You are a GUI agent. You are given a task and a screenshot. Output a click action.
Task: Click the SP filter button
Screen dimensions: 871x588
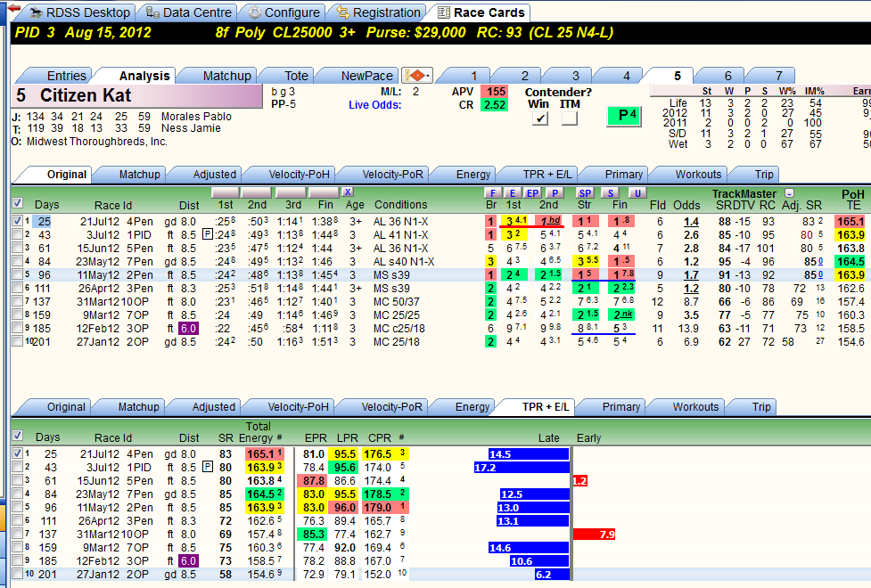585,192
